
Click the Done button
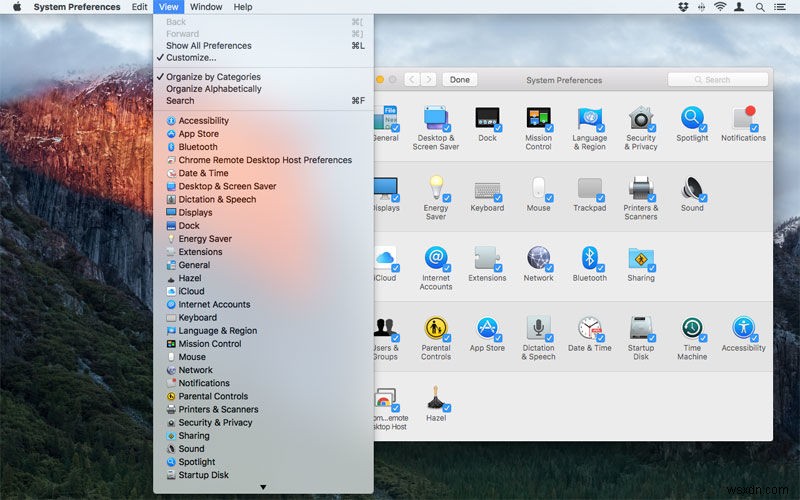click(459, 80)
